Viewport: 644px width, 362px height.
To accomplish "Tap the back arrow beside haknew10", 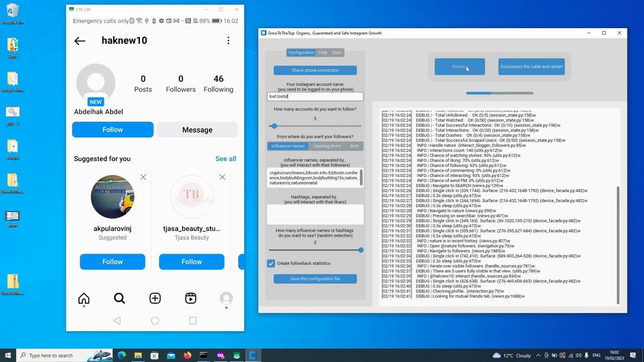I will tap(79, 41).
